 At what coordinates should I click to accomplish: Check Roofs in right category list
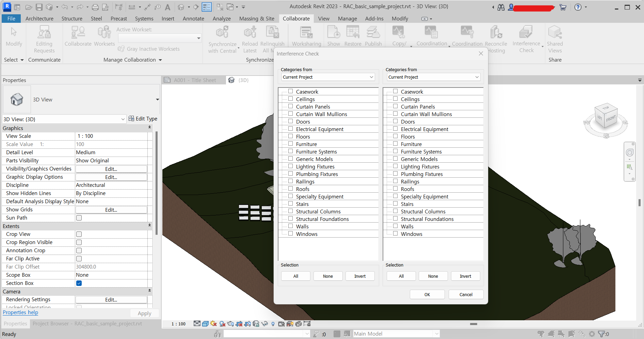coord(396,189)
